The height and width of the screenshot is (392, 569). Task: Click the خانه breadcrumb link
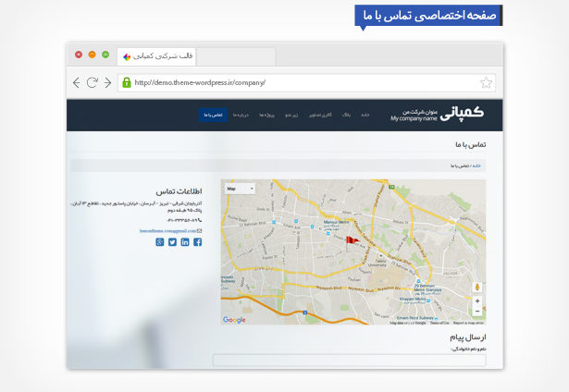pos(476,166)
